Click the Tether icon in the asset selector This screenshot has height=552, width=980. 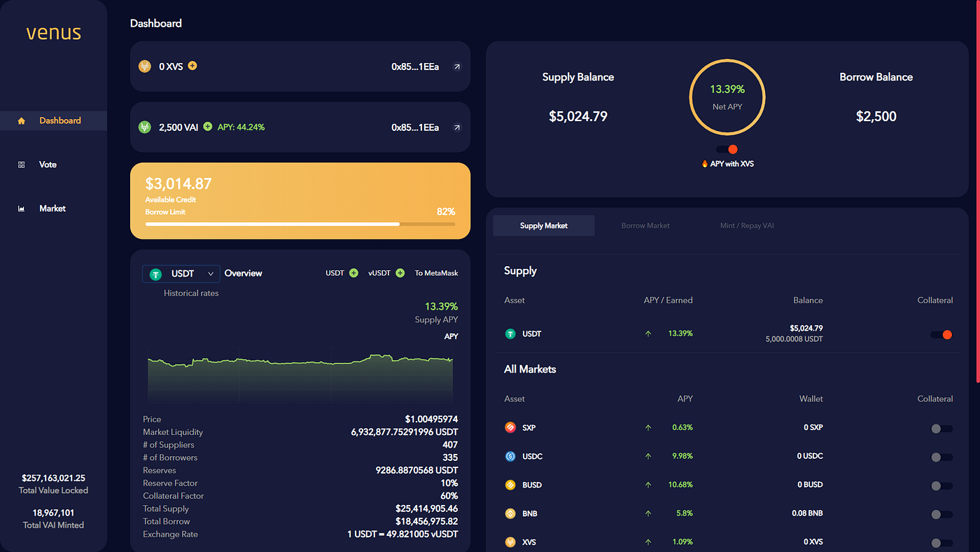[x=155, y=274]
